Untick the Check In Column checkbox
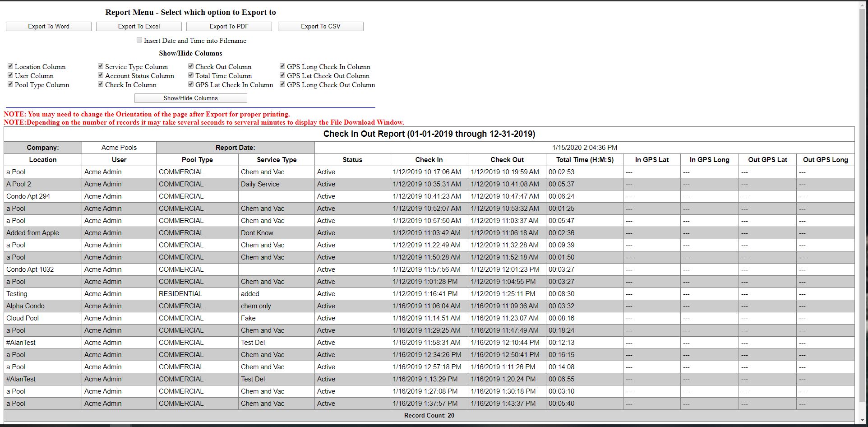Image resolution: width=868 pixels, height=427 pixels. pos(101,84)
